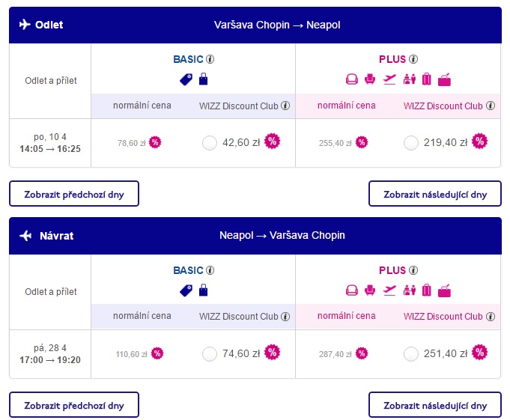
Task: Click the discount percent badge next to 42,60 zł
Action: [x=273, y=141]
